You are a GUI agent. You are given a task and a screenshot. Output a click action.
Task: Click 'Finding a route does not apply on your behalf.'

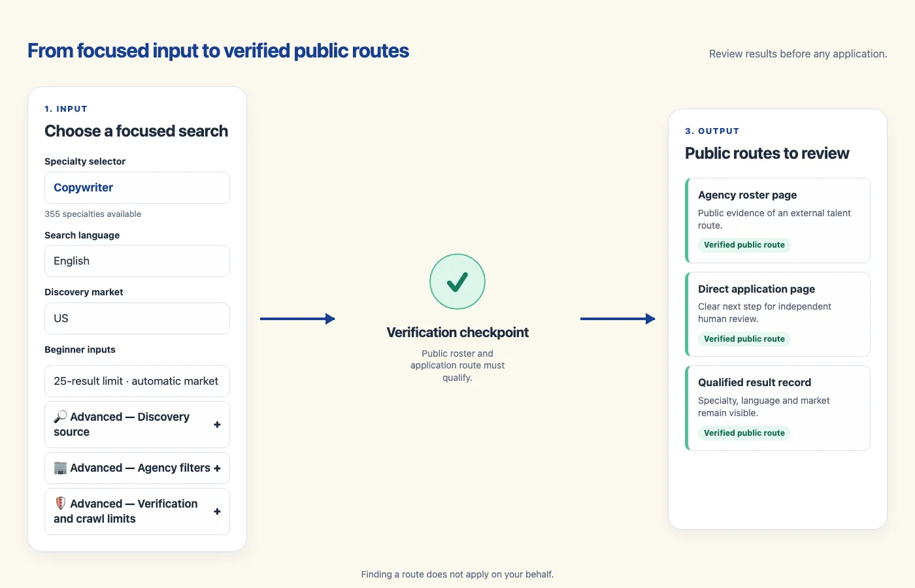coord(457,574)
